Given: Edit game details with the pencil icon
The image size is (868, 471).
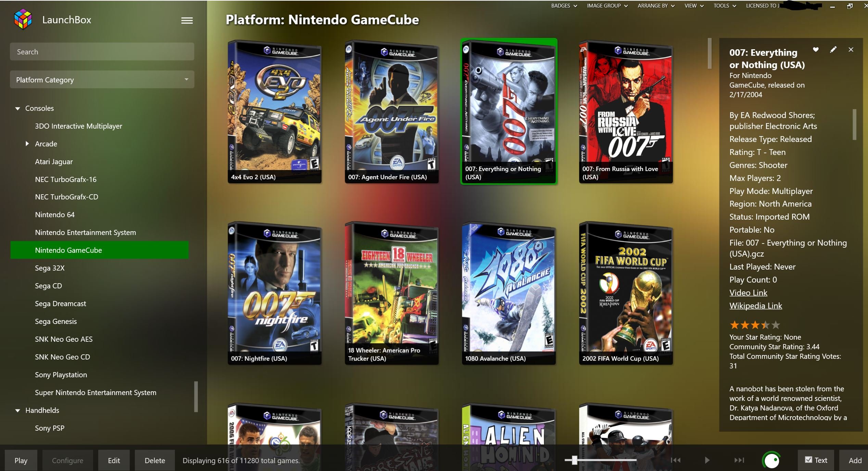Looking at the screenshot, I should click(x=833, y=50).
